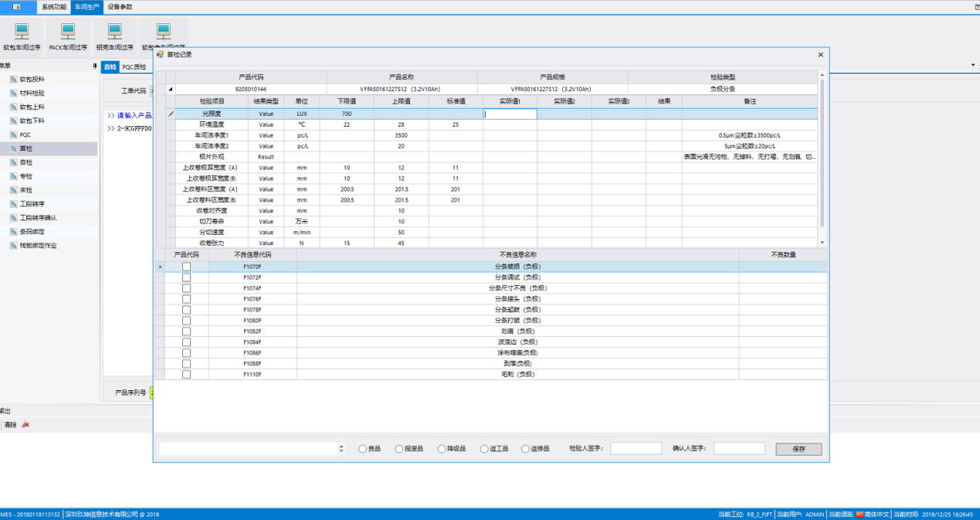This screenshot has height=520, width=980.
Task: Pin the menu panel with pushpin icon
Action: click(94, 66)
